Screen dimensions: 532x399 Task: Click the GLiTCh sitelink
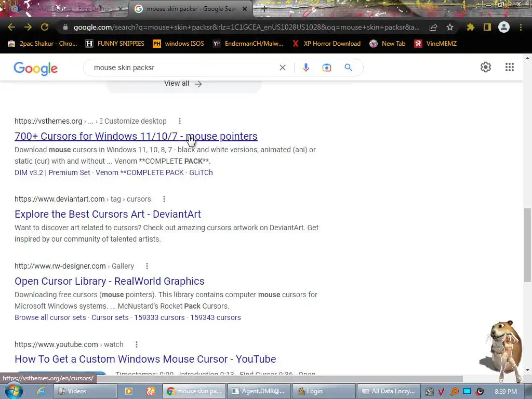click(201, 172)
